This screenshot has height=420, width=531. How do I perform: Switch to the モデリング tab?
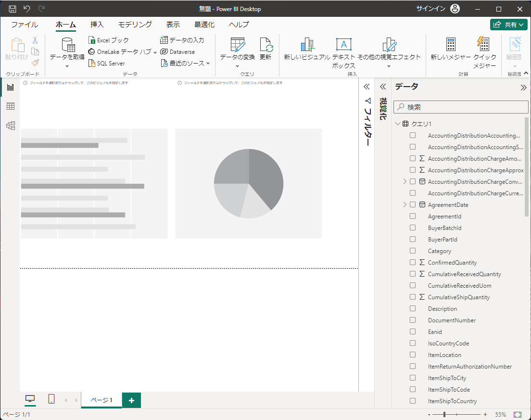(x=135, y=25)
